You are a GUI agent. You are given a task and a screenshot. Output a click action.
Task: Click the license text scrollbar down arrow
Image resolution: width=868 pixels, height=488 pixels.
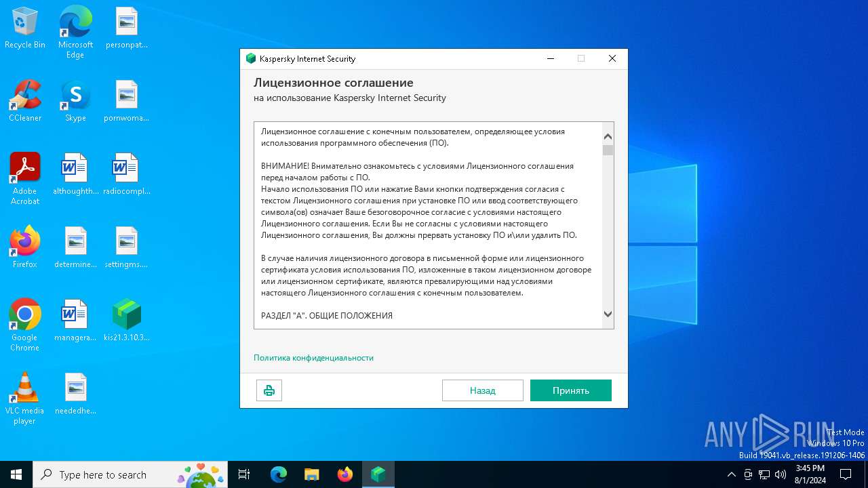point(608,314)
